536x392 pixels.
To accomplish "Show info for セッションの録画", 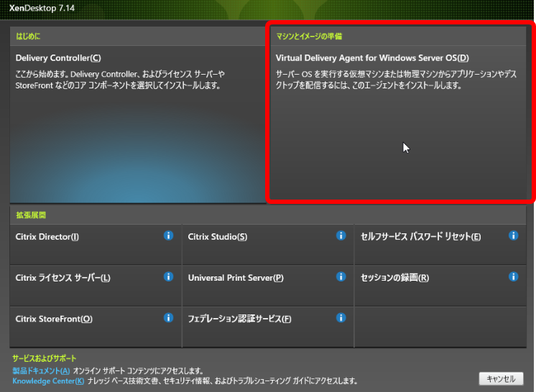I will tap(513, 276).
